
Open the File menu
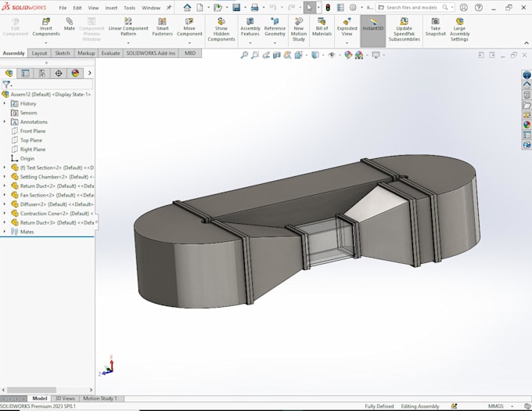[63, 8]
